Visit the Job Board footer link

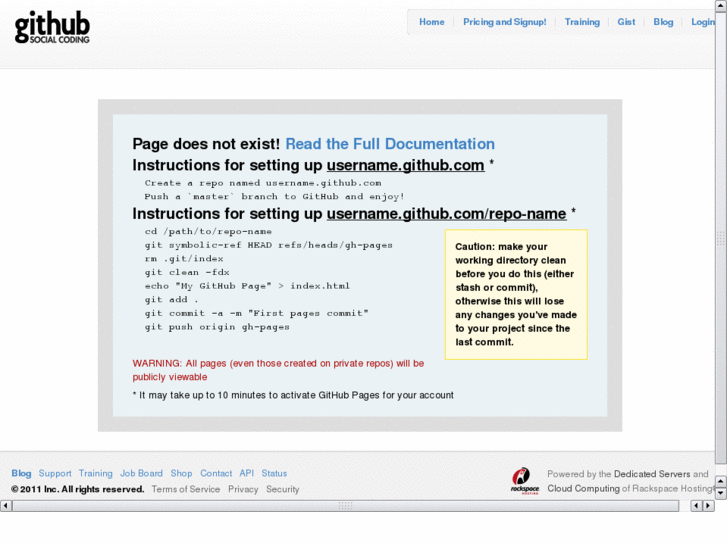pyautogui.click(x=141, y=473)
